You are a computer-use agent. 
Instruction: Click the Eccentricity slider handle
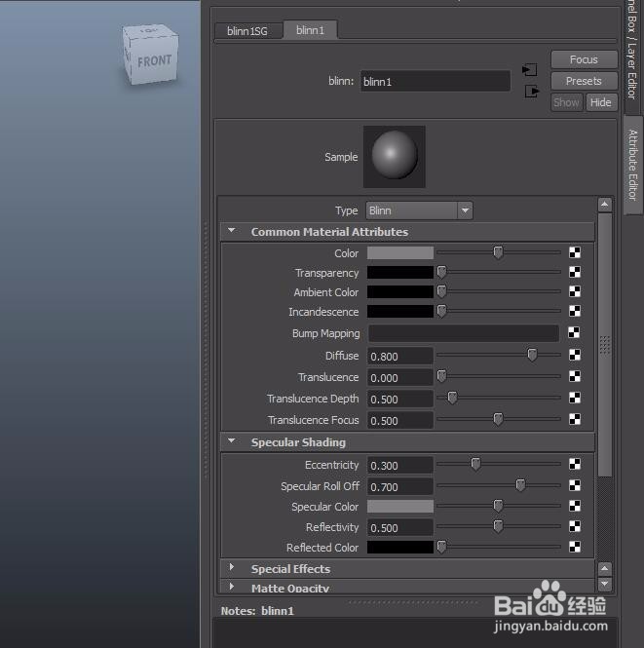[x=475, y=464]
